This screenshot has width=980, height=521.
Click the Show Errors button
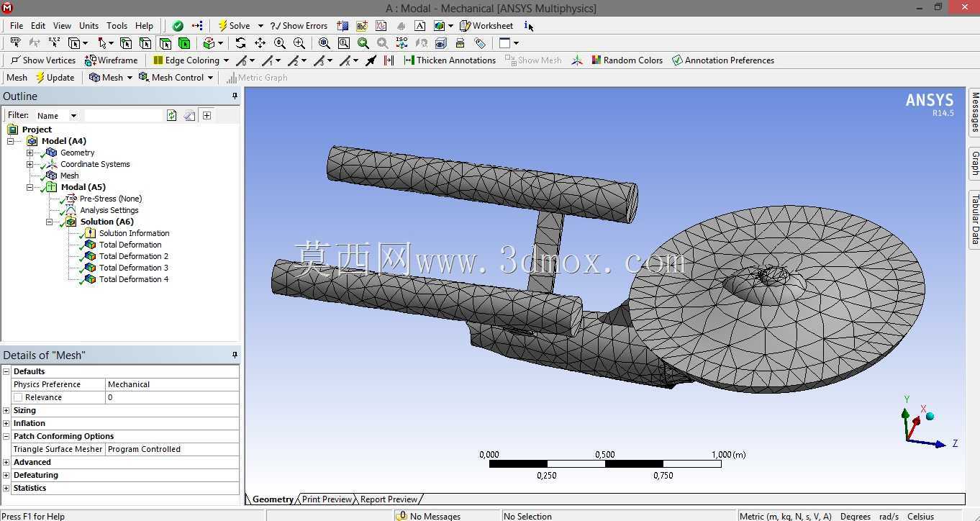coord(299,26)
